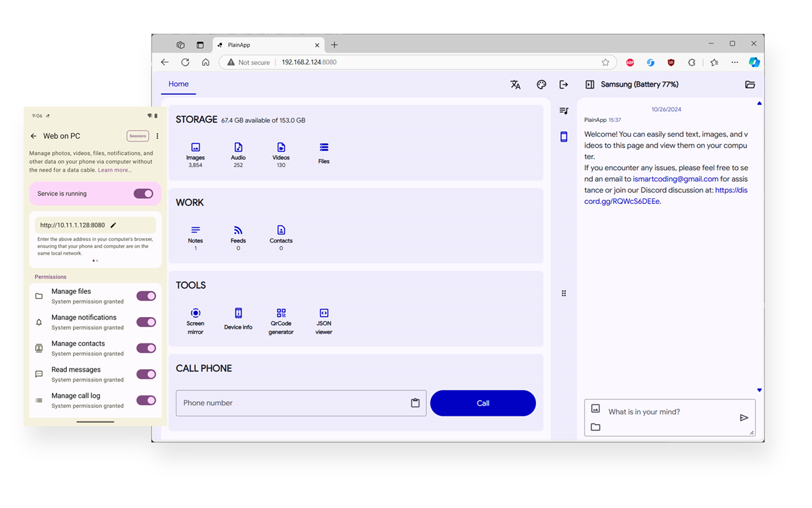Image resolution: width=812 pixels, height=508 pixels.
Task: Open the Files browser icon
Action: click(x=324, y=154)
